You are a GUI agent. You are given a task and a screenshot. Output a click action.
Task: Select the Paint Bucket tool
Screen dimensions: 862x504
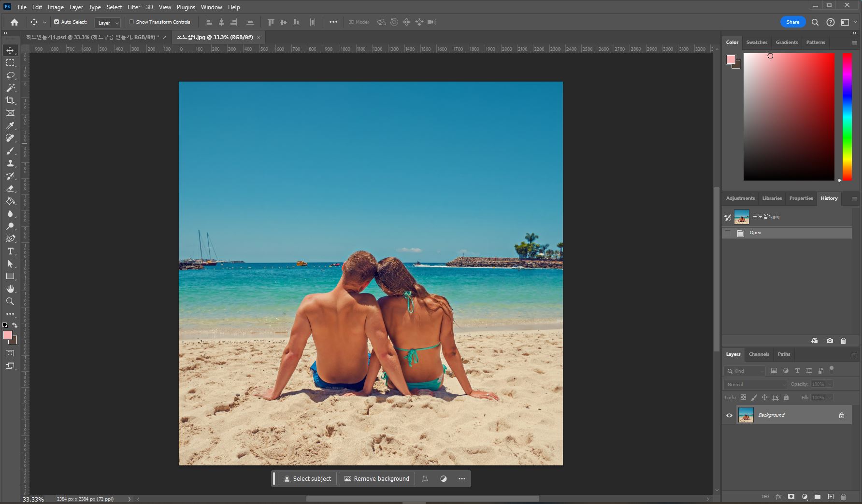tap(10, 201)
